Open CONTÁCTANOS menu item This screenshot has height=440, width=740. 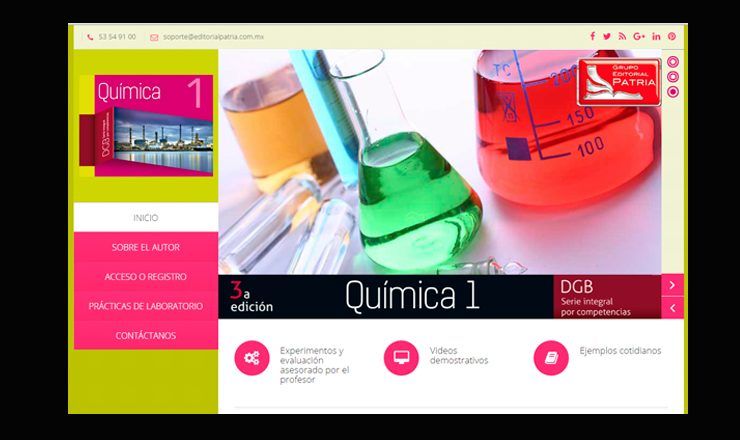click(146, 335)
